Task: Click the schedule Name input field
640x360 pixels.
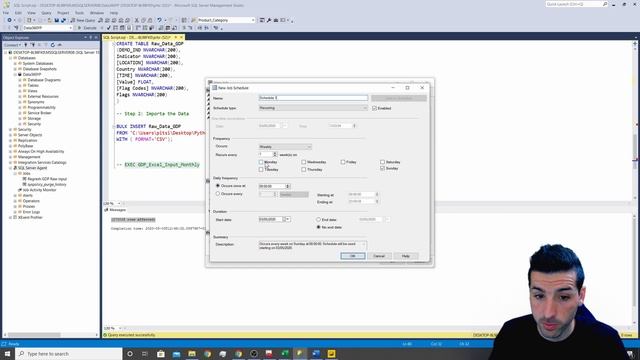Action: click(x=313, y=98)
